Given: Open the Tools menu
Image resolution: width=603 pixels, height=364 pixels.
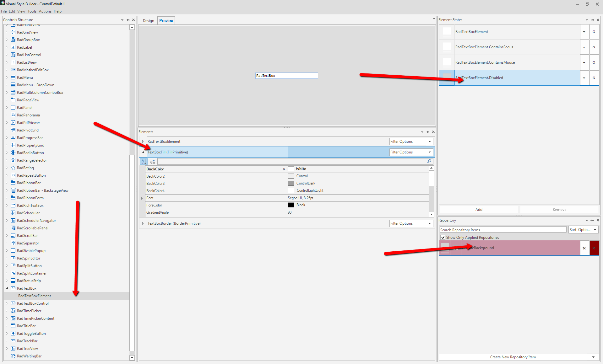Looking at the screenshot, I should pyautogui.click(x=32, y=11).
